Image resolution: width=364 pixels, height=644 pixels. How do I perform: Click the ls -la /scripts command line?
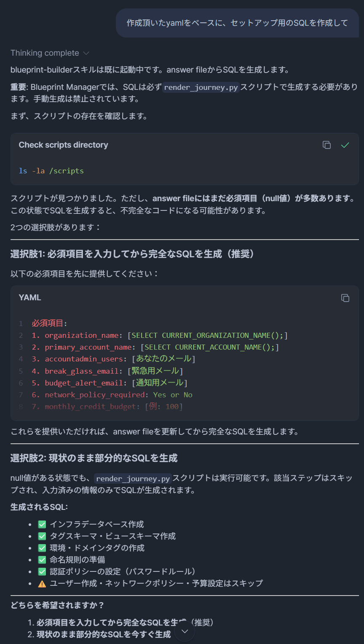click(x=51, y=171)
